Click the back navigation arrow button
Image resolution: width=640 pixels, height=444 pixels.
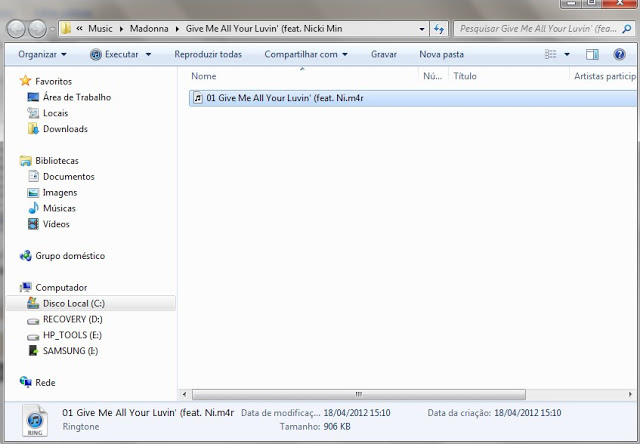16,29
